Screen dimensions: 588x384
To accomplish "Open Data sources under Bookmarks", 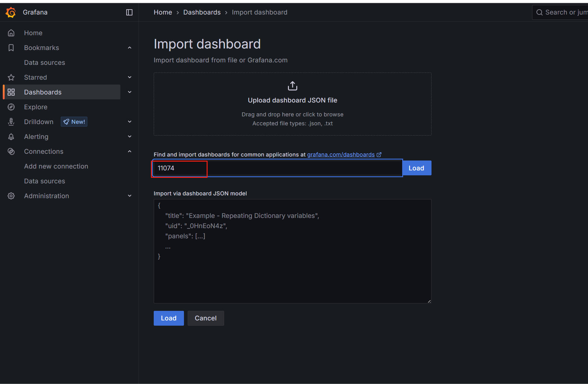I will click(x=44, y=62).
